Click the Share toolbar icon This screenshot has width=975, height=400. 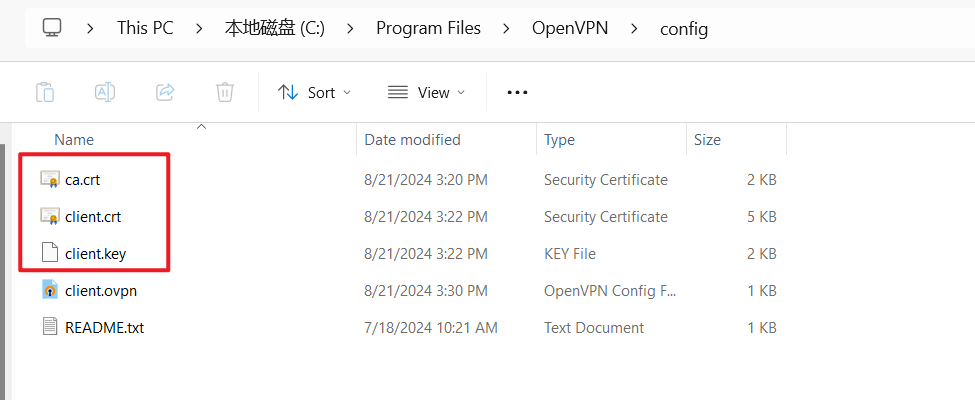tap(165, 92)
